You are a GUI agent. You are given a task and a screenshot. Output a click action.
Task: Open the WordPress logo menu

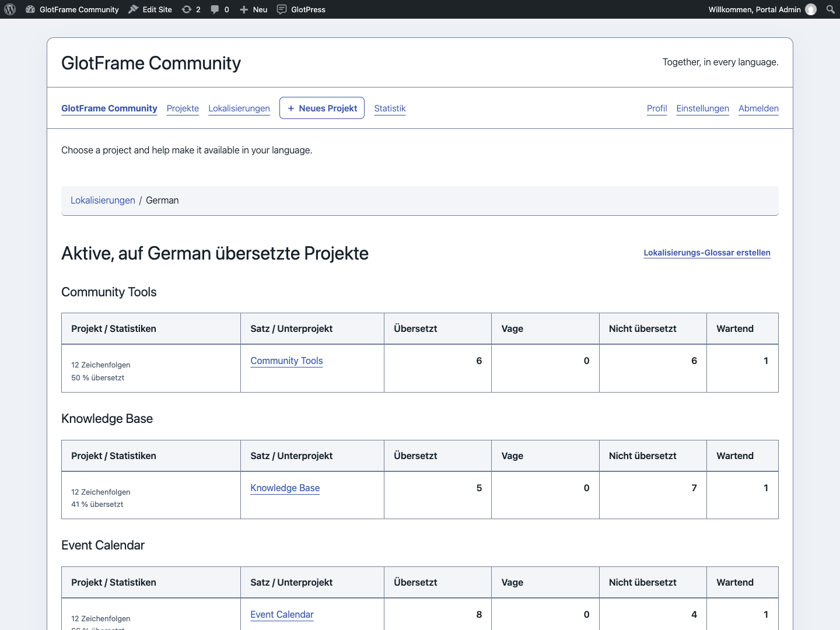(10, 9)
